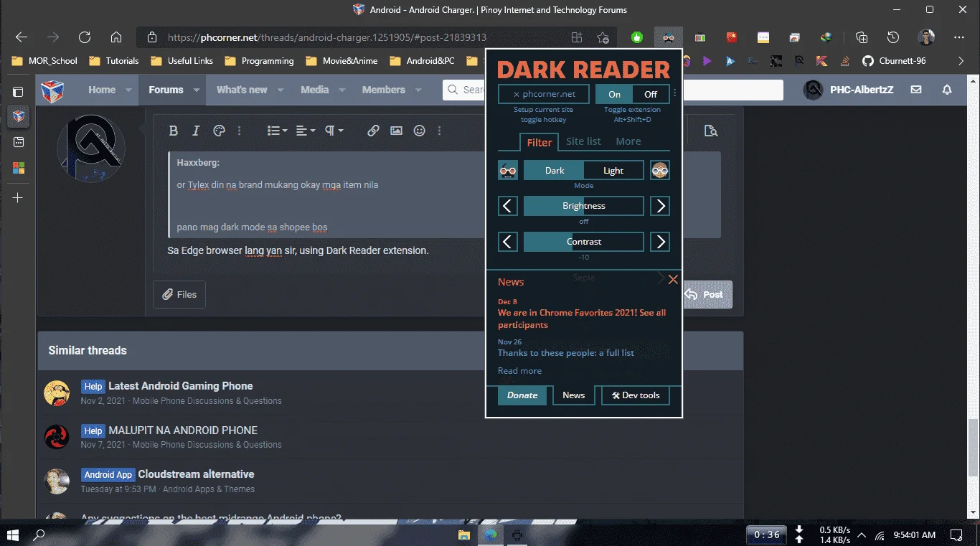This screenshot has height=546, width=980.
Task: Open Edge tab actions menu in sidebar
Action: point(18,92)
